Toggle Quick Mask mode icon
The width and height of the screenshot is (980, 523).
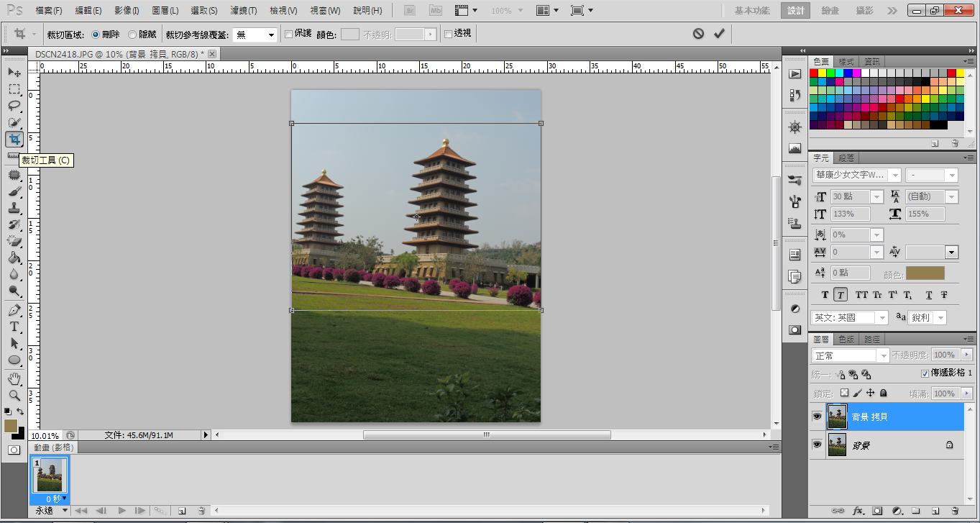(x=14, y=450)
